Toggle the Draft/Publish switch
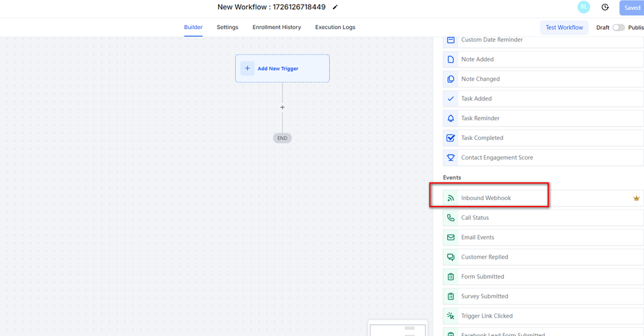The image size is (644, 336). (x=618, y=28)
